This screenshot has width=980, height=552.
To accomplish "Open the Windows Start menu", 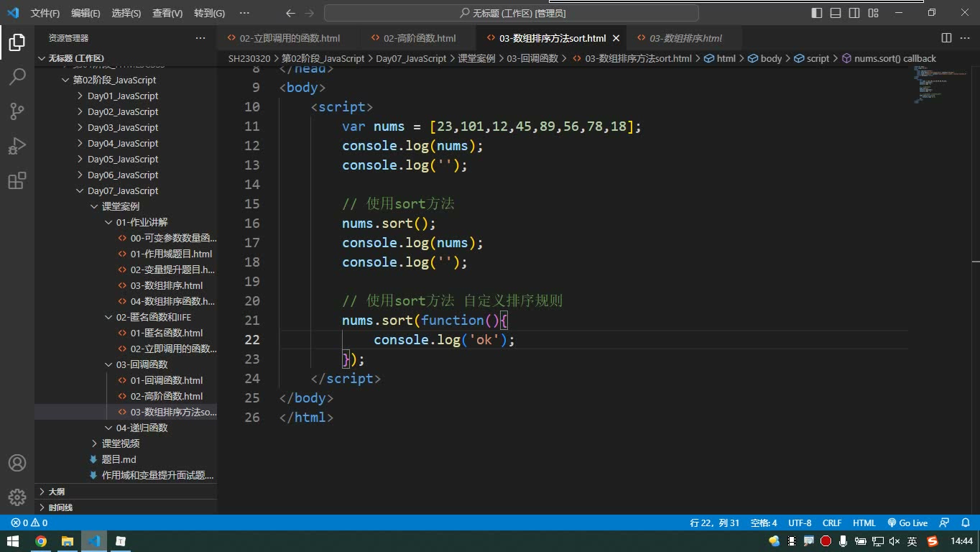I will (13, 541).
